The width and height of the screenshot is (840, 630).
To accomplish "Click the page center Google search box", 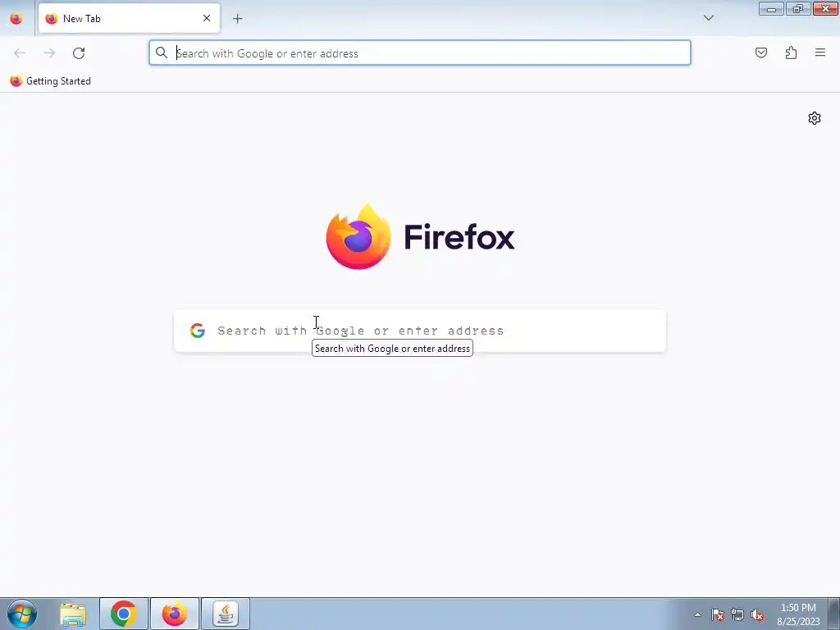I will click(x=420, y=331).
